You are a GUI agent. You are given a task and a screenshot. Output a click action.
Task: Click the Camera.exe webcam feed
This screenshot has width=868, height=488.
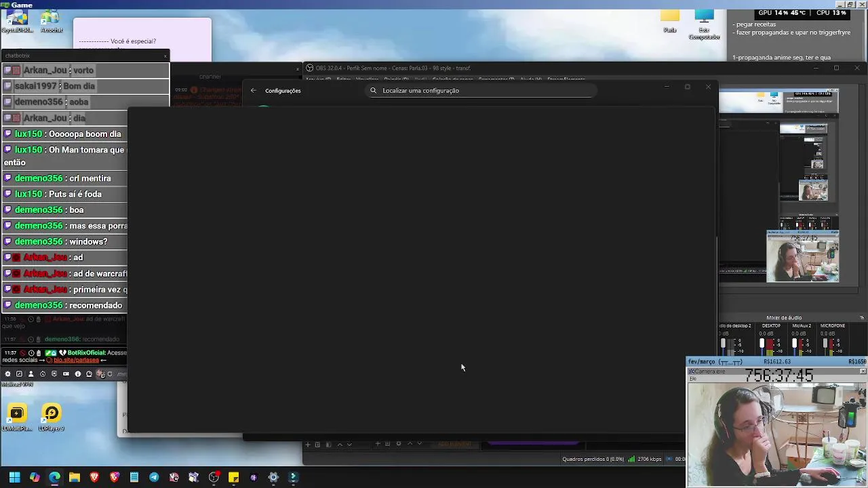pos(776,435)
